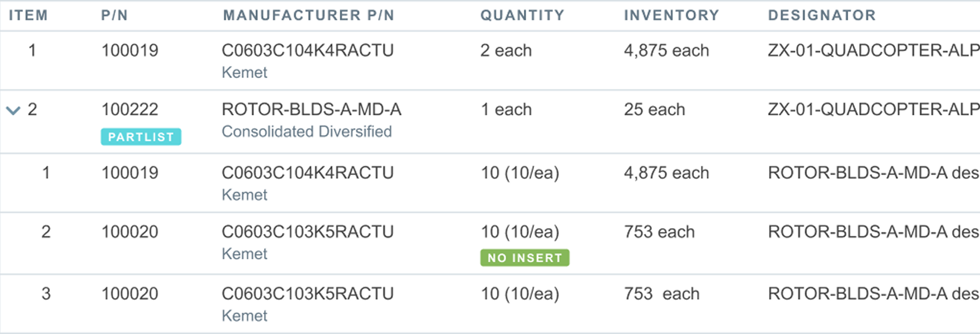Select ROTOR-BLDS-A-MD-A manufacturer part
980x334 pixels.
(311, 109)
